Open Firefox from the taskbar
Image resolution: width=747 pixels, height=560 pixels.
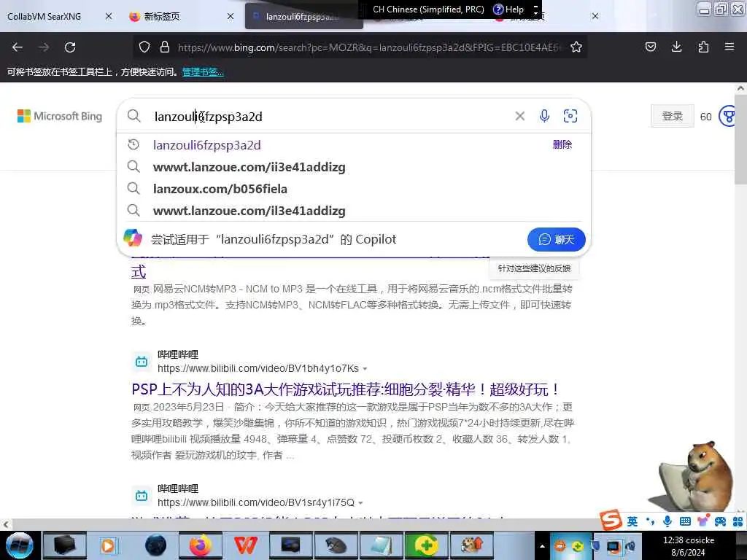pos(201,545)
